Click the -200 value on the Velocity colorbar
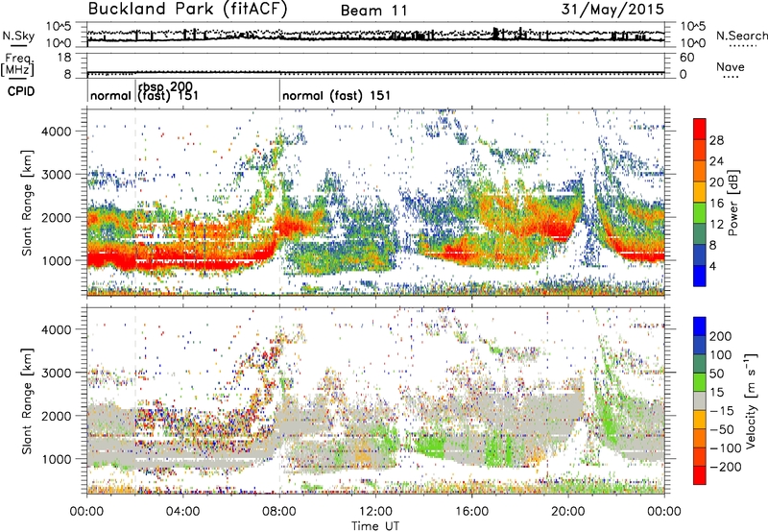This screenshot has width=768, height=532. [x=725, y=467]
